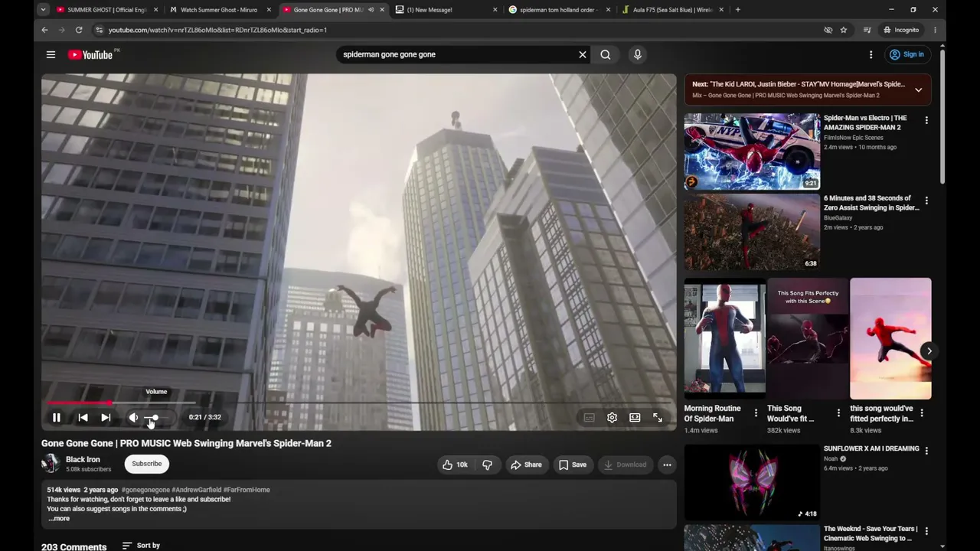Skip back to the previous video
This screenshot has width=980, height=551.
83,417
